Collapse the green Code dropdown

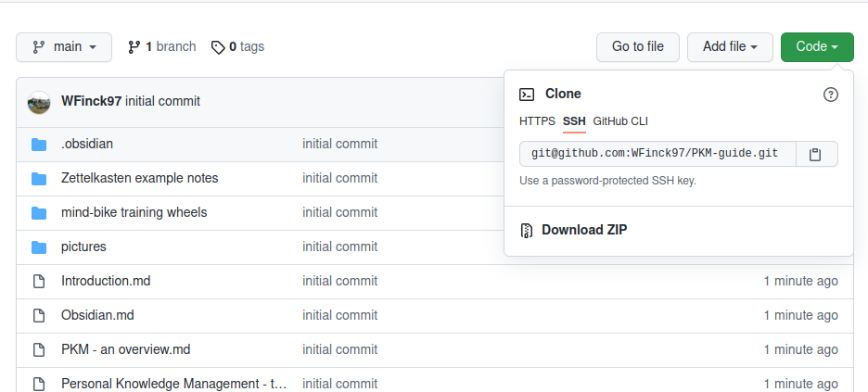[x=817, y=47]
